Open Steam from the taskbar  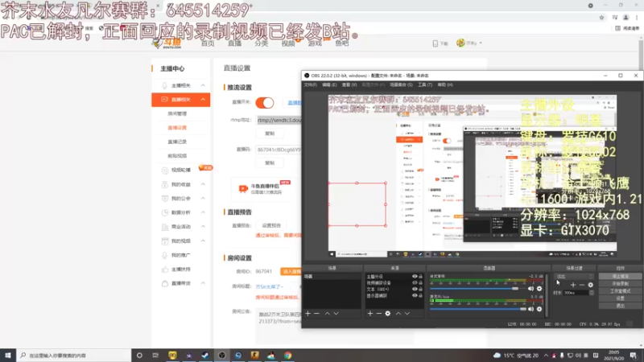[x=205, y=356]
